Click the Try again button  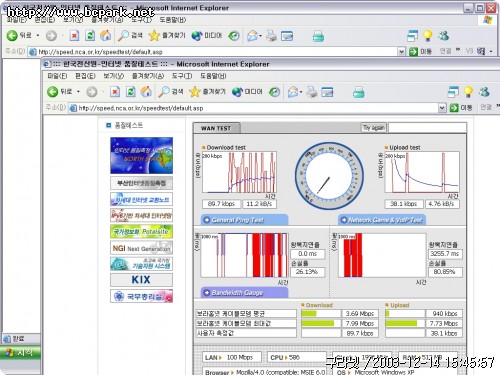tap(374, 128)
